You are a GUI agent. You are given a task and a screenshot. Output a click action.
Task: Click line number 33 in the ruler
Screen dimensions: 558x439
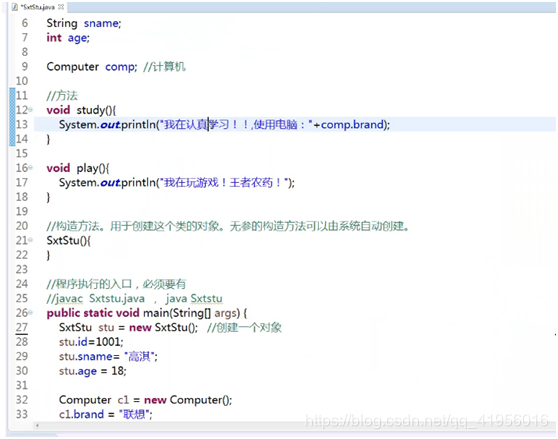(22, 414)
